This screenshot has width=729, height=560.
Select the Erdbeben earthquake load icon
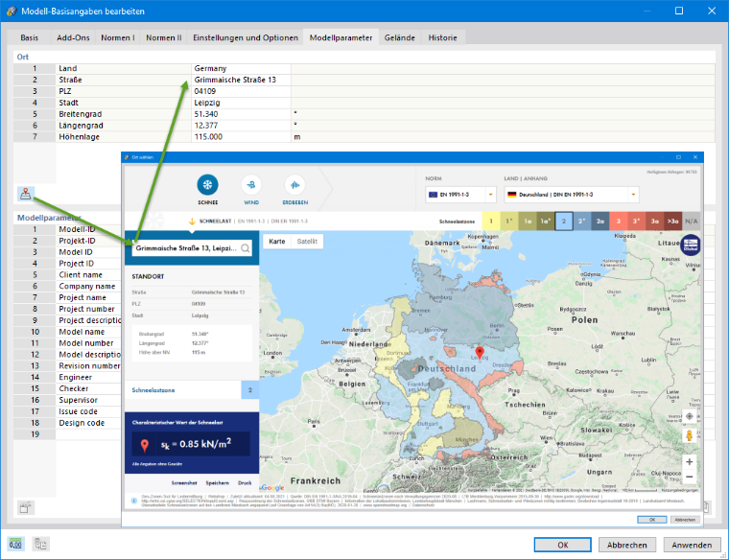coord(294,185)
